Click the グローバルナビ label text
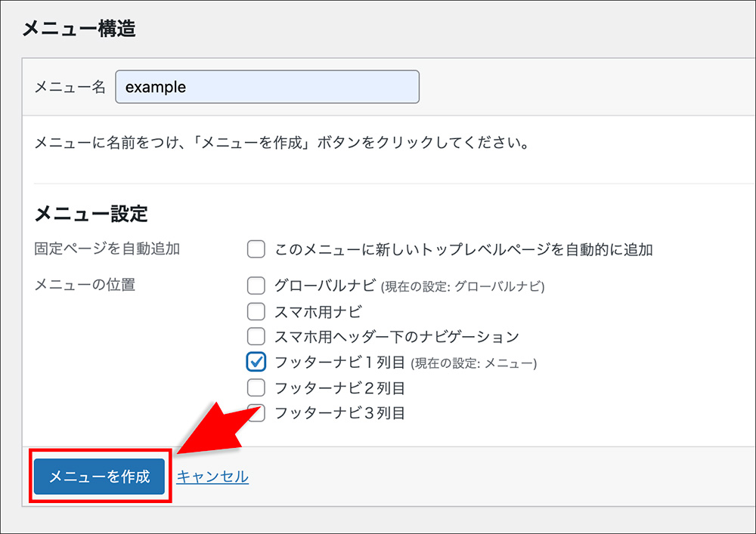 tap(325, 286)
